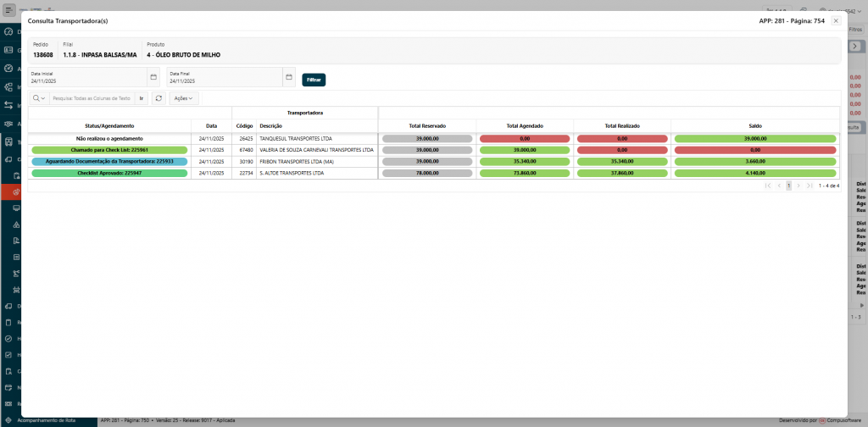Go to next page of results

coord(798,186)
